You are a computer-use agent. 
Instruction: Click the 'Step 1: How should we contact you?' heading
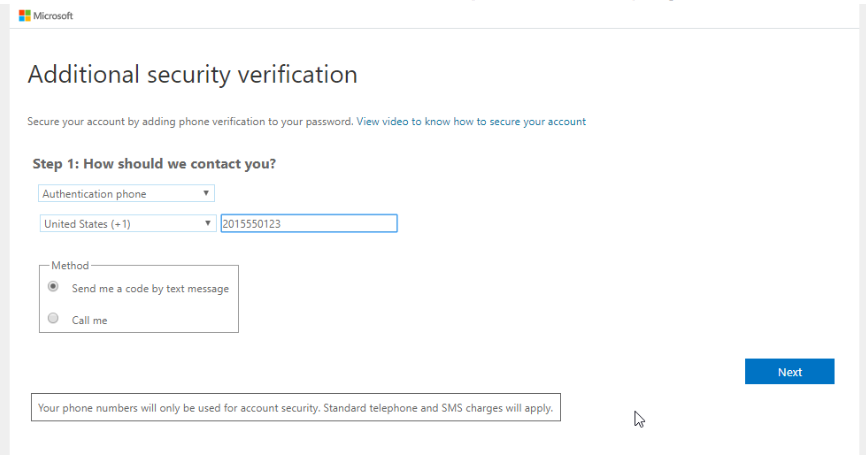154,164
